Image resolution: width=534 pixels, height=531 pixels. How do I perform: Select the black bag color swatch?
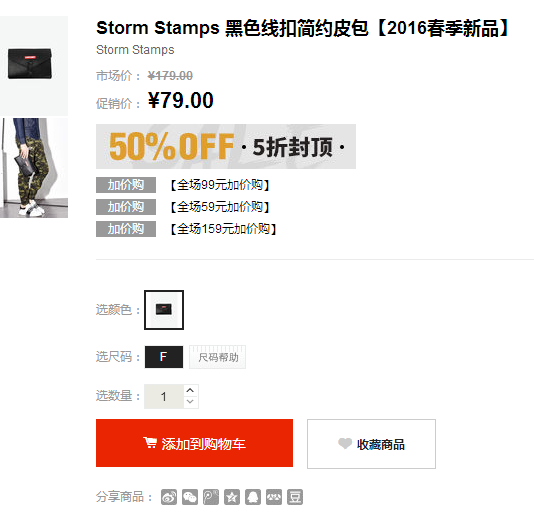[x=164, y=310]
